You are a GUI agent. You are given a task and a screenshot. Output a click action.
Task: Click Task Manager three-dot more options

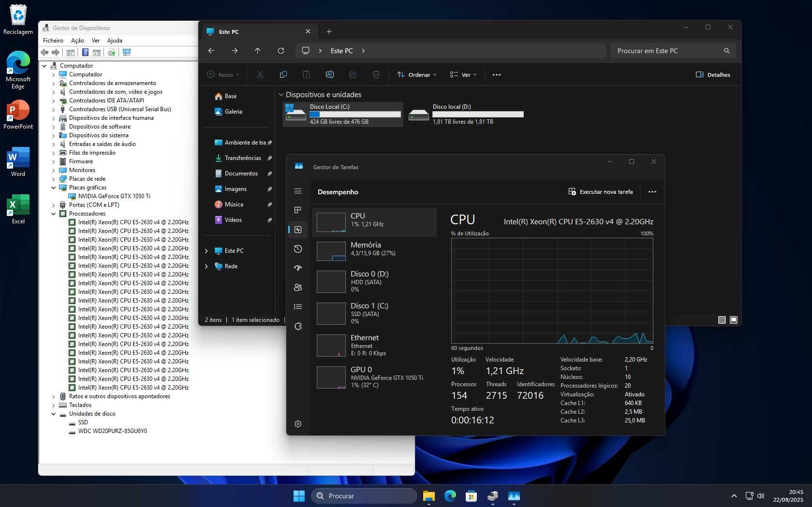tap(652, 192)
